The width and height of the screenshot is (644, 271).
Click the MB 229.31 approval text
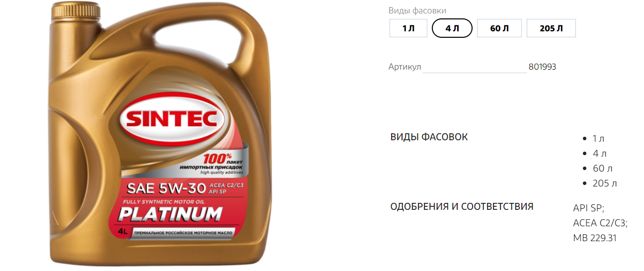pos(595,238)
